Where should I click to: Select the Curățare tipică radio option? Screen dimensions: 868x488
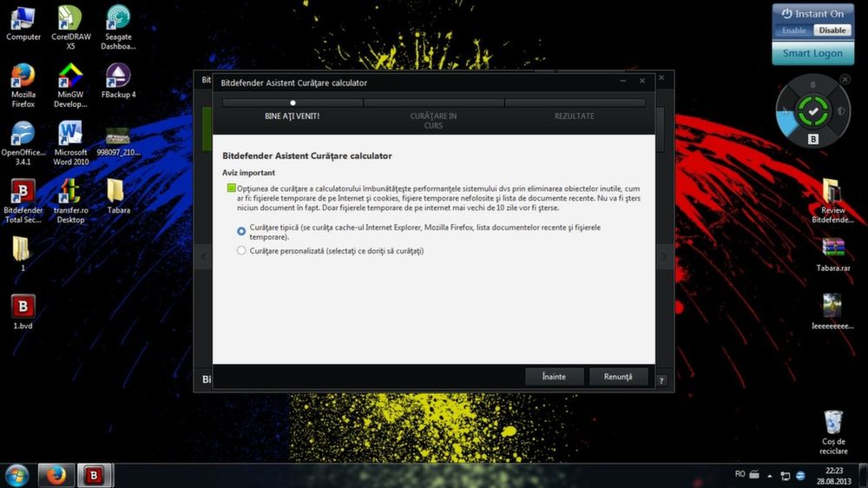click(x=241, y=231)
